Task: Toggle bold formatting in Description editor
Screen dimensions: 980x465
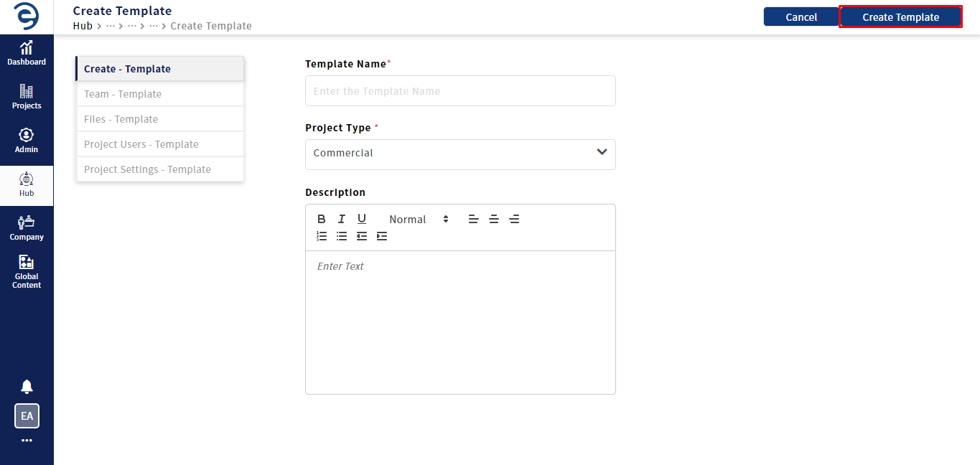Action: [x=322, y=219]
